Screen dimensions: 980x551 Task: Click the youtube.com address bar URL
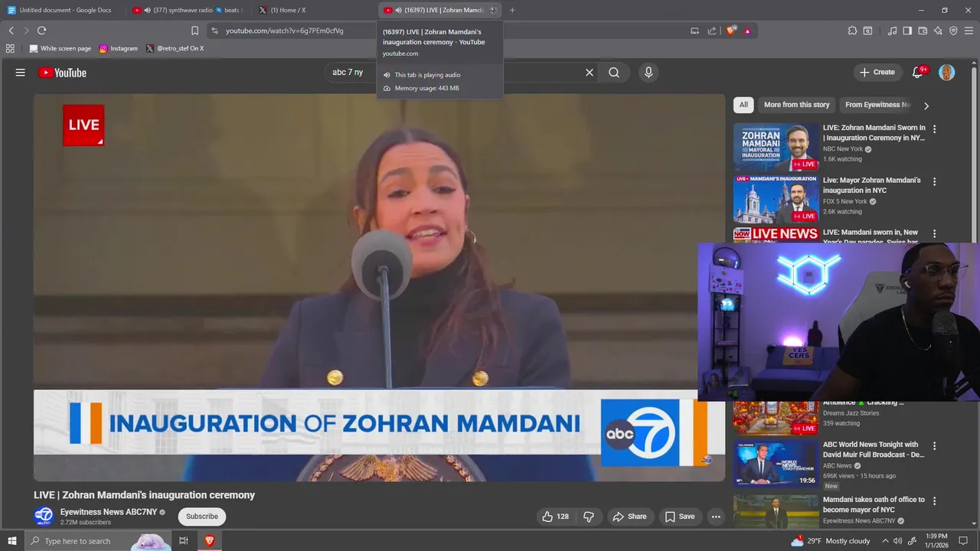(x=284, y=31)
